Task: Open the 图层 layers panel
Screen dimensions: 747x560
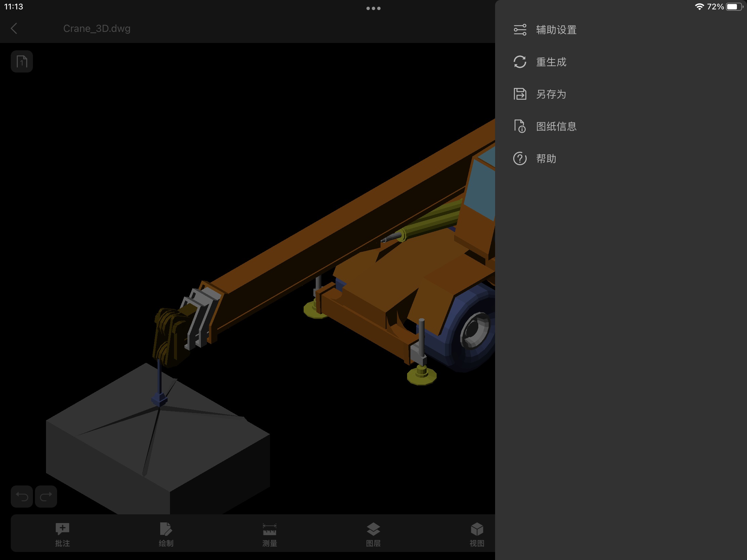Action: tap(373, 534)
